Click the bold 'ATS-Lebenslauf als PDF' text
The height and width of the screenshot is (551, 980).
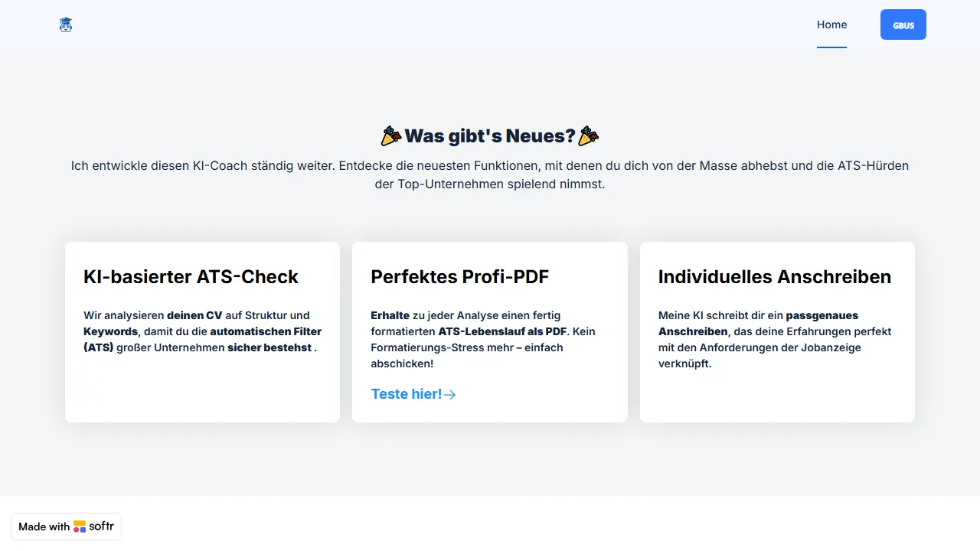[502, 331]
